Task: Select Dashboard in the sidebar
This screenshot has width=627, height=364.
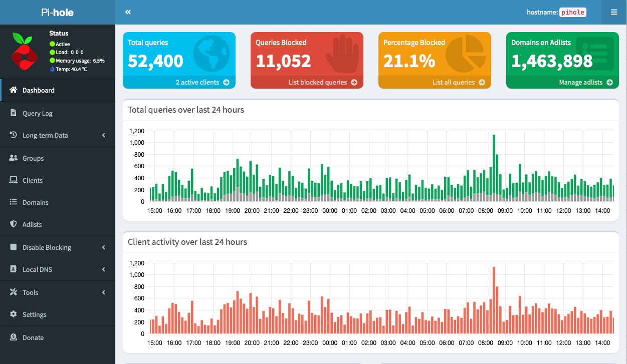Action: tap(39, 90)
